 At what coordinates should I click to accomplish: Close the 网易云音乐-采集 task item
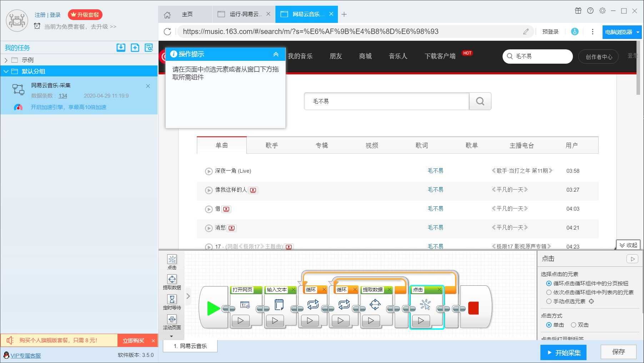[x=148, y=86]
